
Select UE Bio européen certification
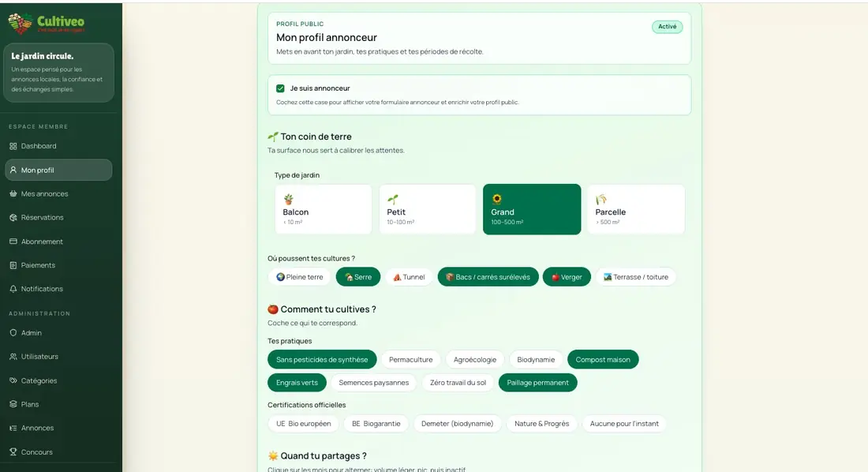tap(303, 424)
